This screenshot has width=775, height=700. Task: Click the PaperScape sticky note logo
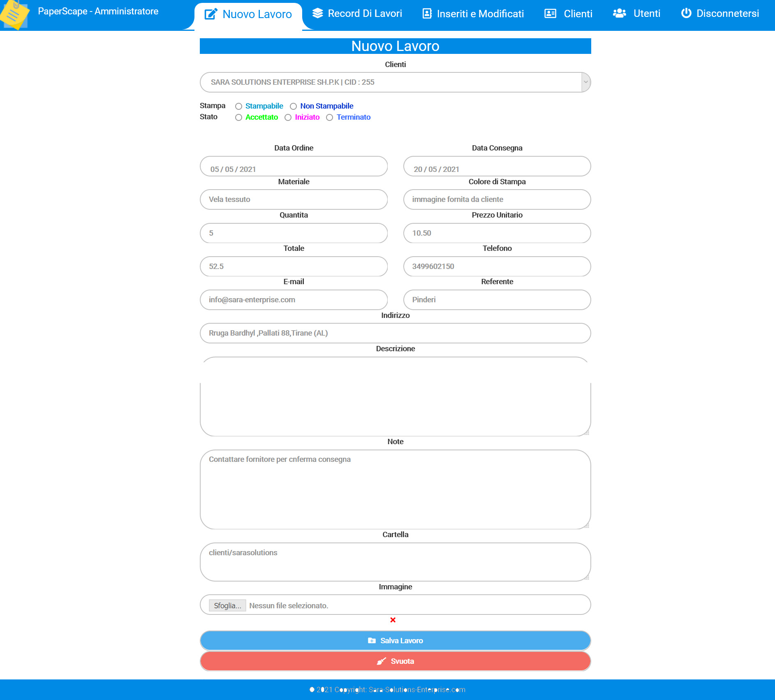(15, 15)
